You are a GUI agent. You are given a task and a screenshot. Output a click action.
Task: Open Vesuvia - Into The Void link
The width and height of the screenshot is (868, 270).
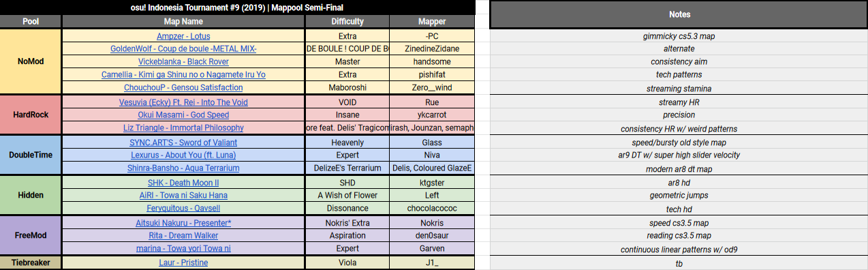[183, 102]
